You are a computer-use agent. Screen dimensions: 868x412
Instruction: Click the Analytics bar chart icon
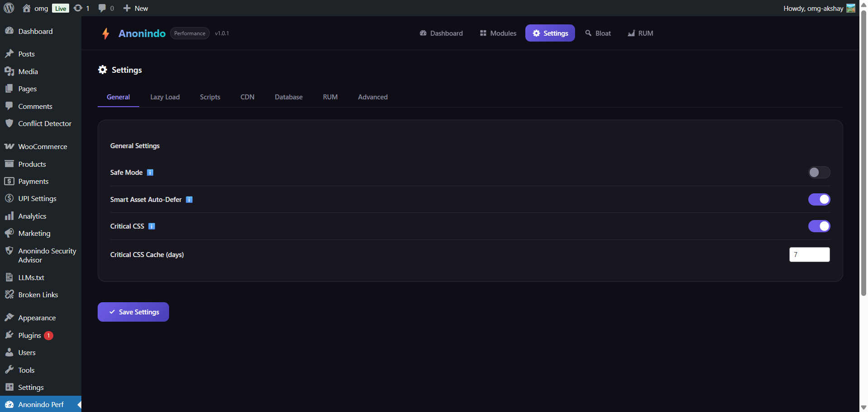tap(9, 216)
